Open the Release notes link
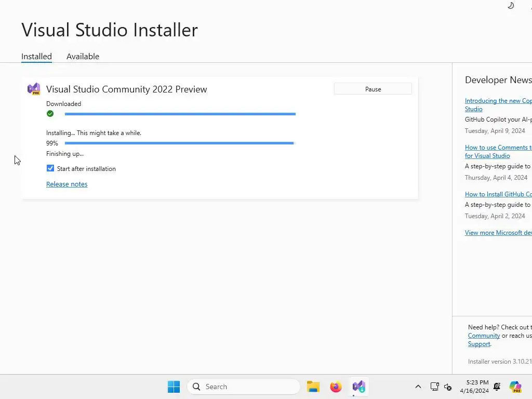The width and height of the screenshot is (532, 399). [x=67, y=184]
